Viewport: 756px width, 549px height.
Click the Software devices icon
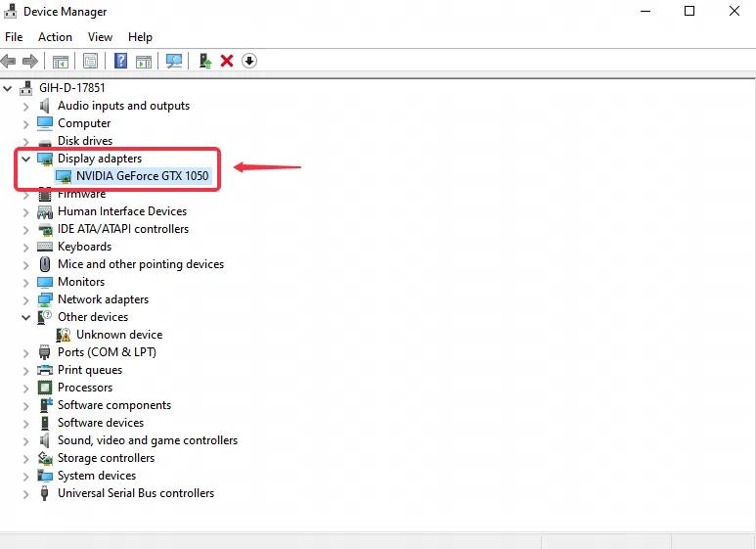coord(44,423)
